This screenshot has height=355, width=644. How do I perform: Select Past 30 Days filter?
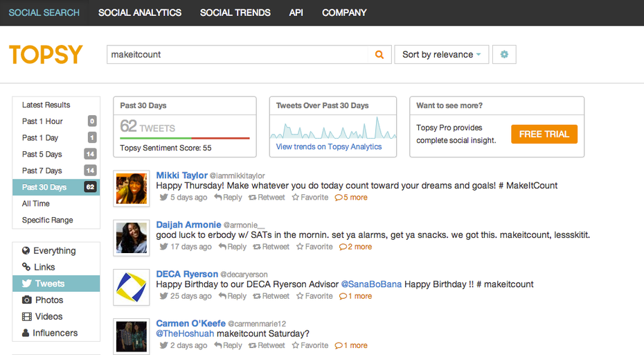(56, 187)
